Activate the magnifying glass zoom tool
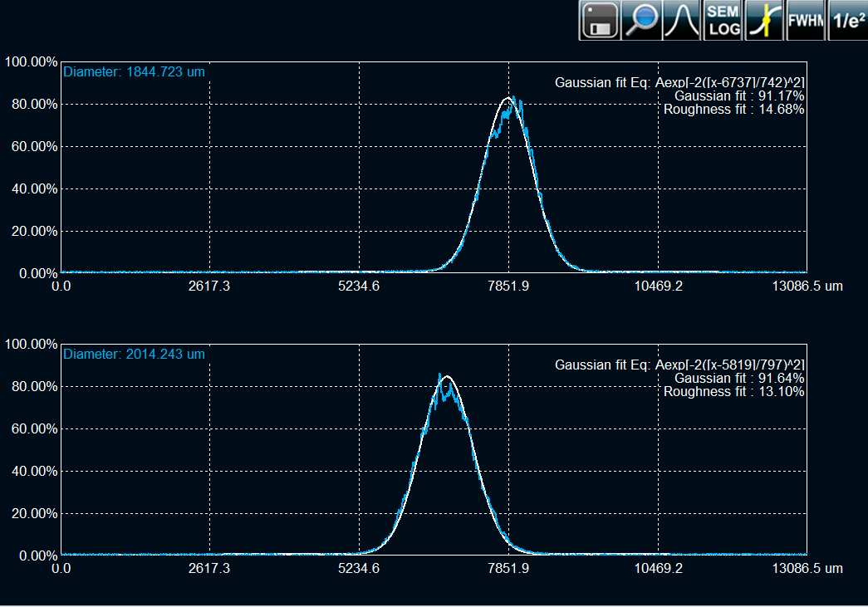The image size is (868, 607). coord(640,21)
